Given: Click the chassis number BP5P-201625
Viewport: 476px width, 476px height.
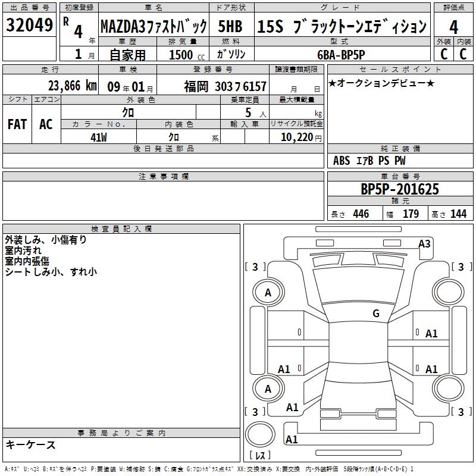Looking at the screenshot, I should point(400,189).
